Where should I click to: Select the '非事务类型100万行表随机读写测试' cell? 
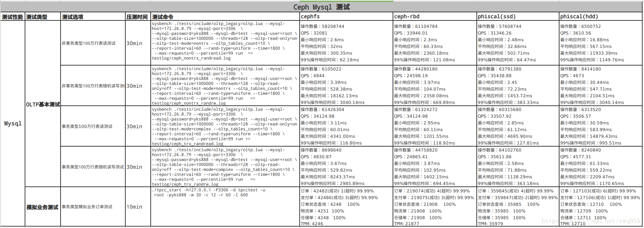(x=93, y=86)
